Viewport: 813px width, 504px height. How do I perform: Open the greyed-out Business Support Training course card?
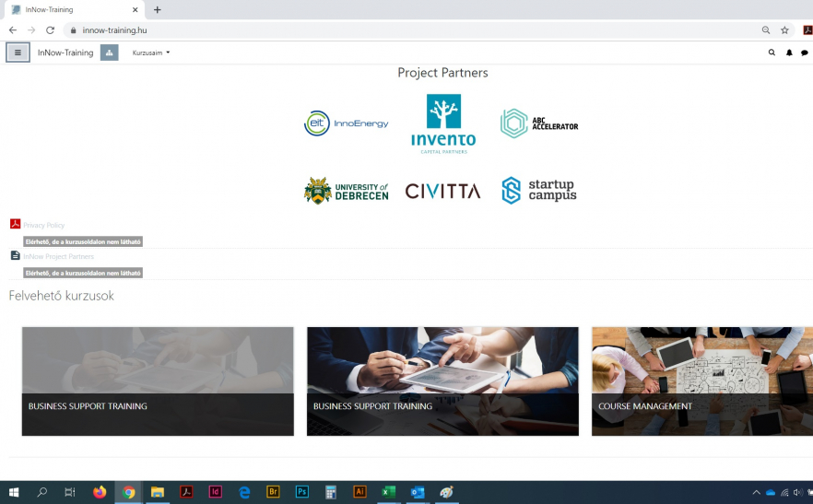tap(158, 381)
